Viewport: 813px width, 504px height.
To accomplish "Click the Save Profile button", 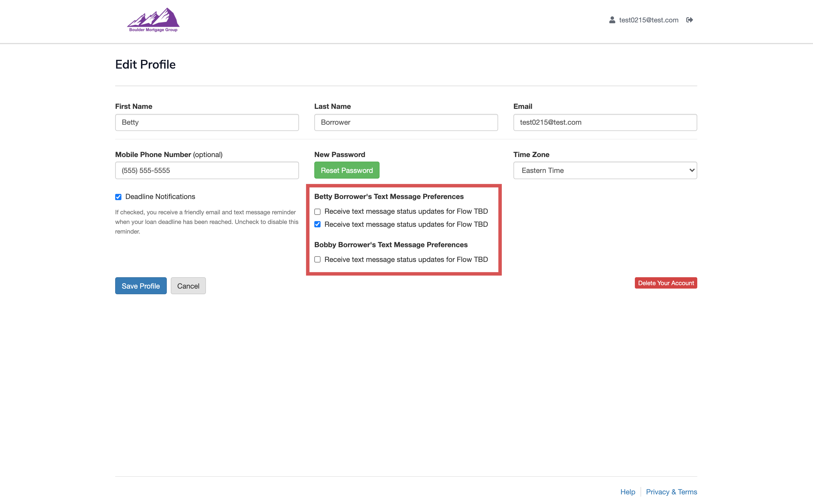I will 141,286.
